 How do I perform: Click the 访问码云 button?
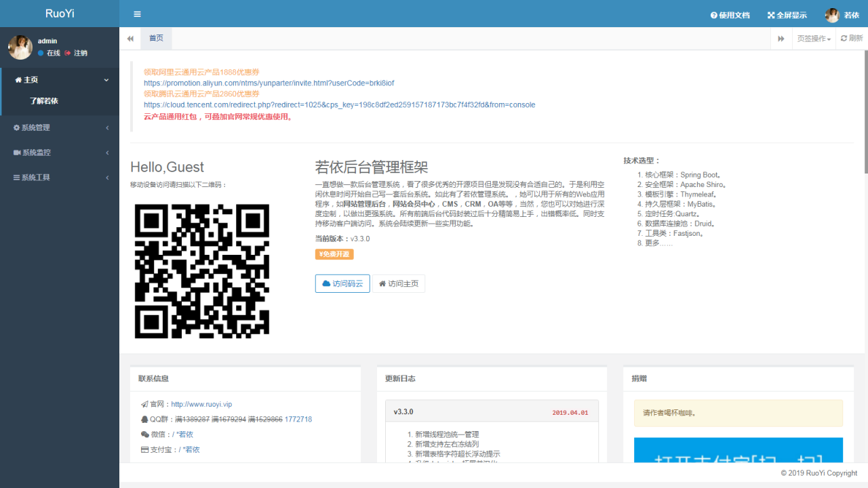click(342, 283)
